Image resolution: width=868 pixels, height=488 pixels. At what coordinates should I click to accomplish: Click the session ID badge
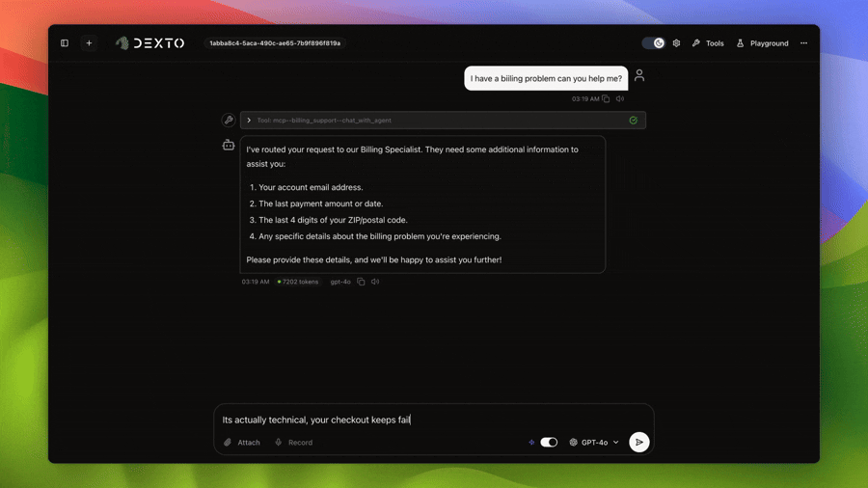pyautogui.click(x=275, y=43)
